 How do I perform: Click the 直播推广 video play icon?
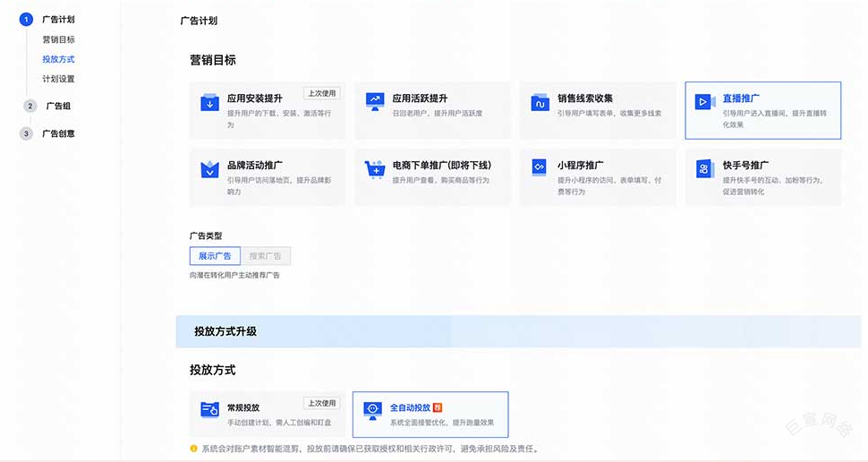705,102
